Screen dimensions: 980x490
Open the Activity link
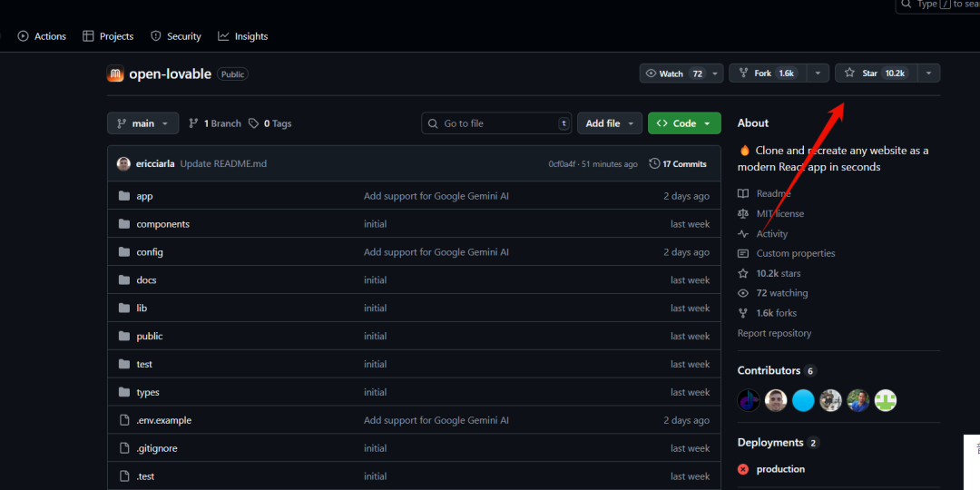pyautogui.click(x=762, y=234)
